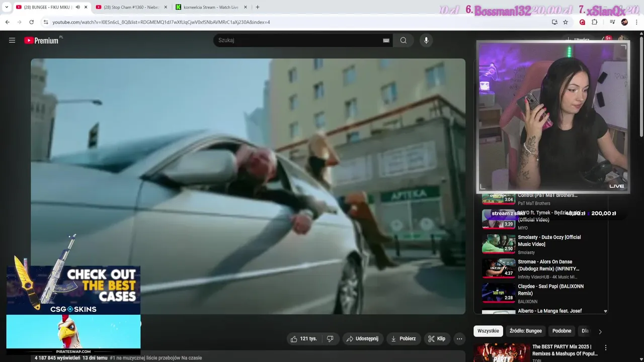Close the korneelcia Stream tab
The image size is (644, 362).
[246, 8]
